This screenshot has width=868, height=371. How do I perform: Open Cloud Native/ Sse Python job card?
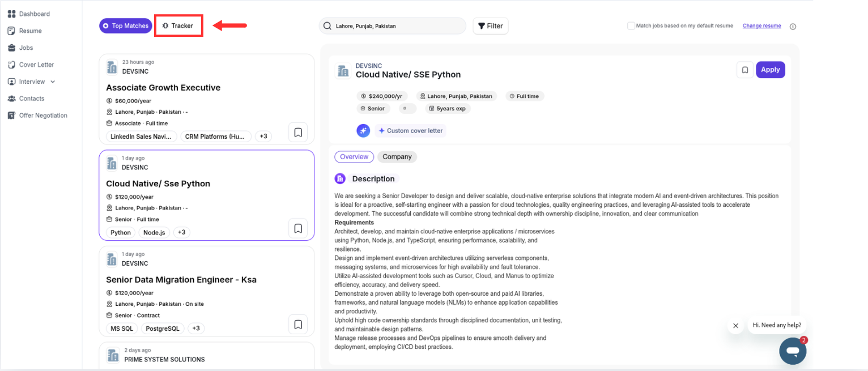pyautogui.click(x=207, y=195)
